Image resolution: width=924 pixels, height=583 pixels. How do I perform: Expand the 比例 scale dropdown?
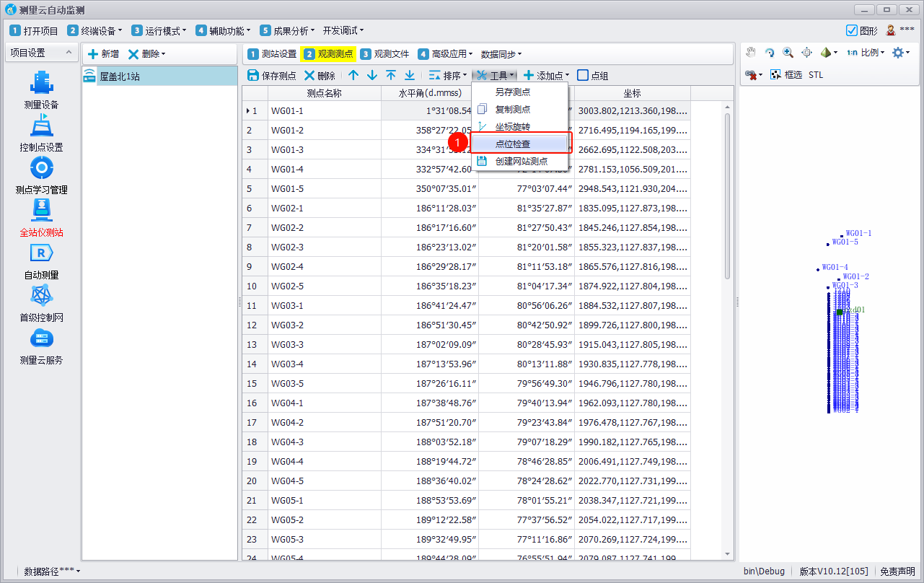[866, 53]
